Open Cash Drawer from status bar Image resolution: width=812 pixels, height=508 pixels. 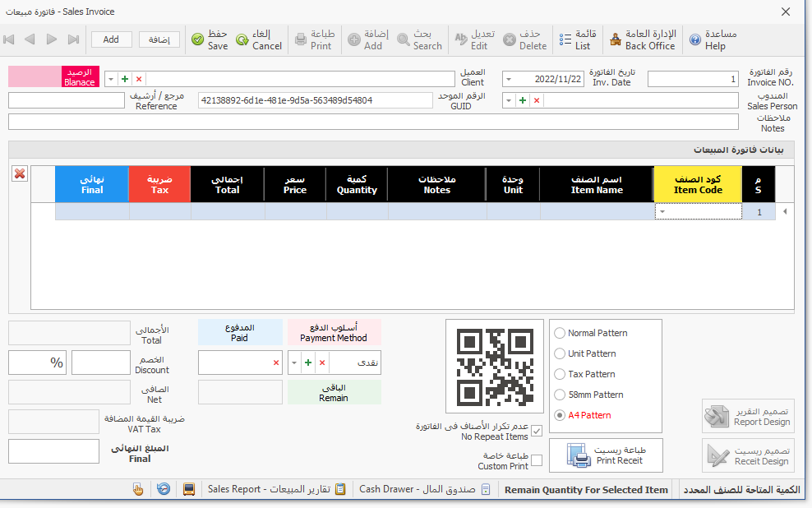tap(425, 489)
